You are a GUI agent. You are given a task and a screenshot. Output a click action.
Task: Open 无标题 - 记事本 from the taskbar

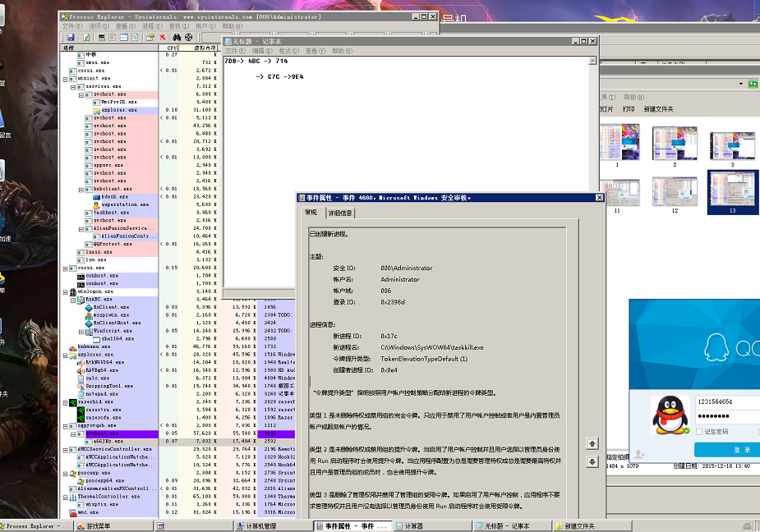(513, 526)
